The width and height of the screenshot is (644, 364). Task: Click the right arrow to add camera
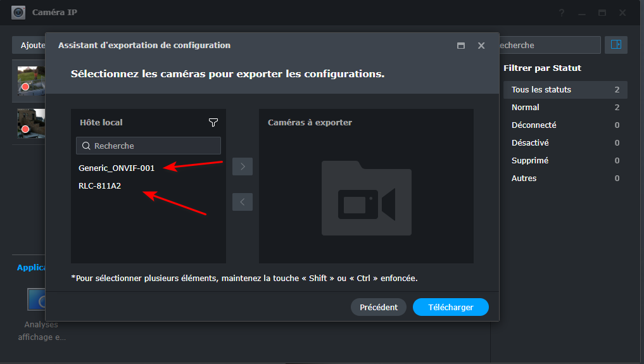tap(243, 166)
